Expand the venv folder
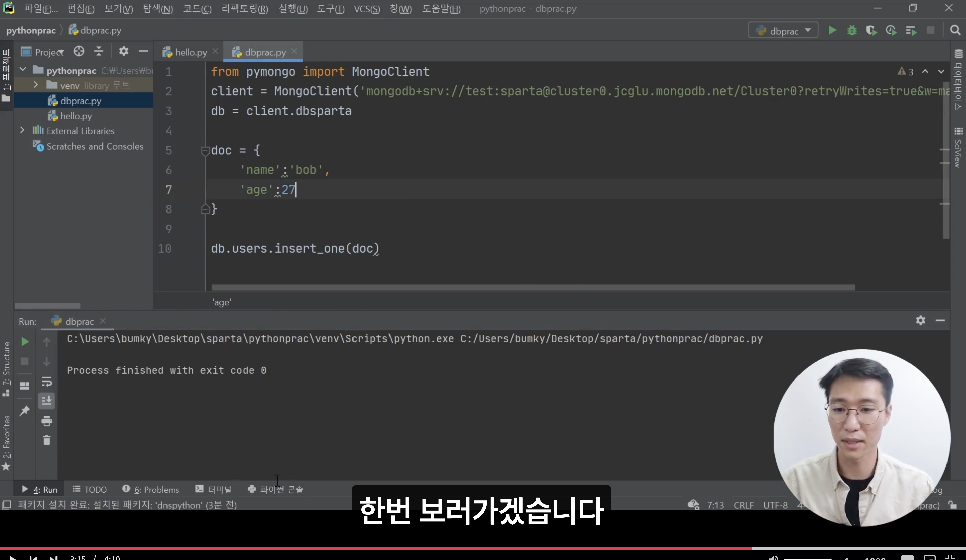The image size is (966, 560). pos(36,85)
